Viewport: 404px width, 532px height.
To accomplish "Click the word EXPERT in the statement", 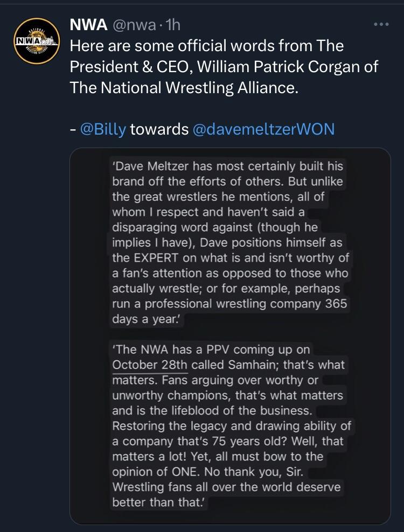I will tap(156, 258).
